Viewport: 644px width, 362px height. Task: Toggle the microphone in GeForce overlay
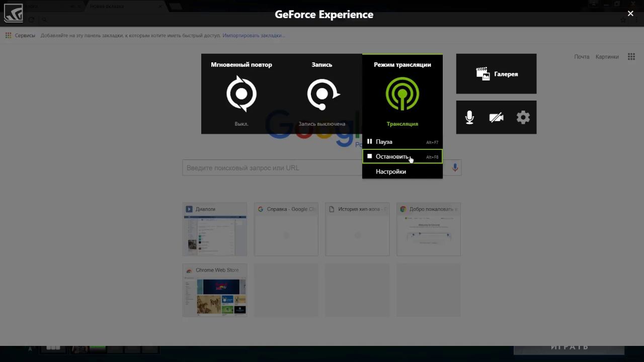tap(469, 118)
